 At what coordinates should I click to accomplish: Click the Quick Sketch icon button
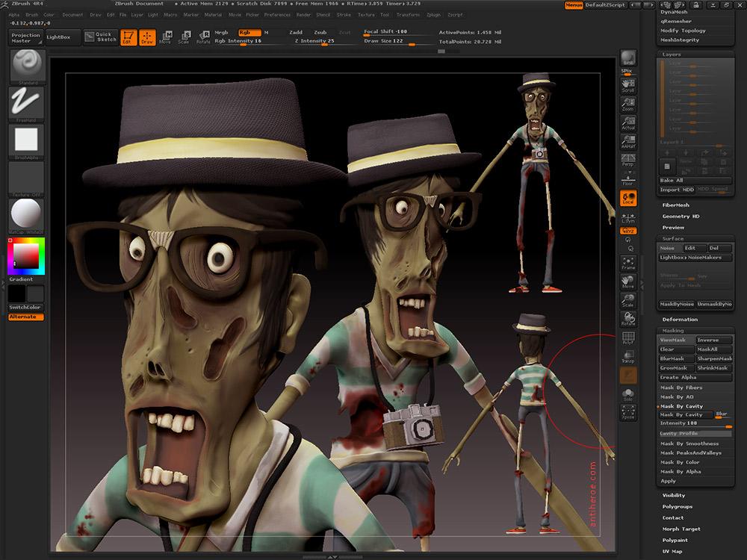(101, 37)
